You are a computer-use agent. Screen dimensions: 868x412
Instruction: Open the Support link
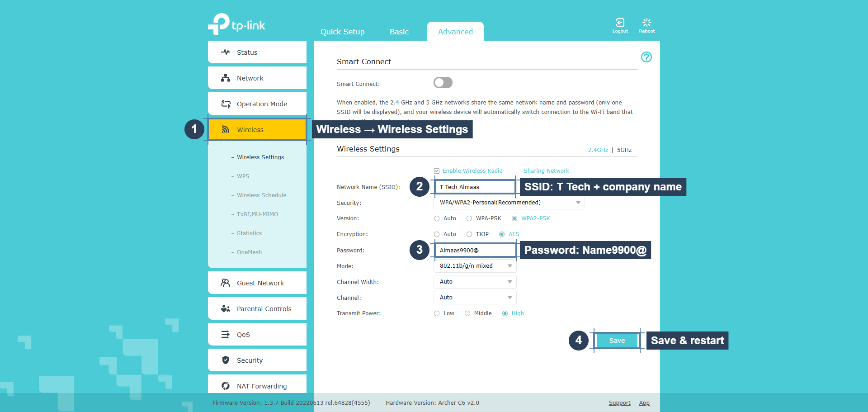[619, 403]
